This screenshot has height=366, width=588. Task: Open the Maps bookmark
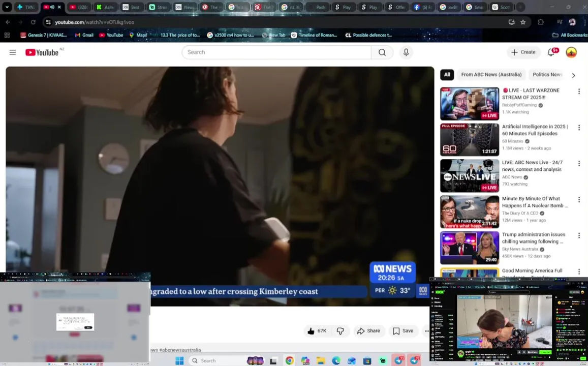click(x=138, y=35)
